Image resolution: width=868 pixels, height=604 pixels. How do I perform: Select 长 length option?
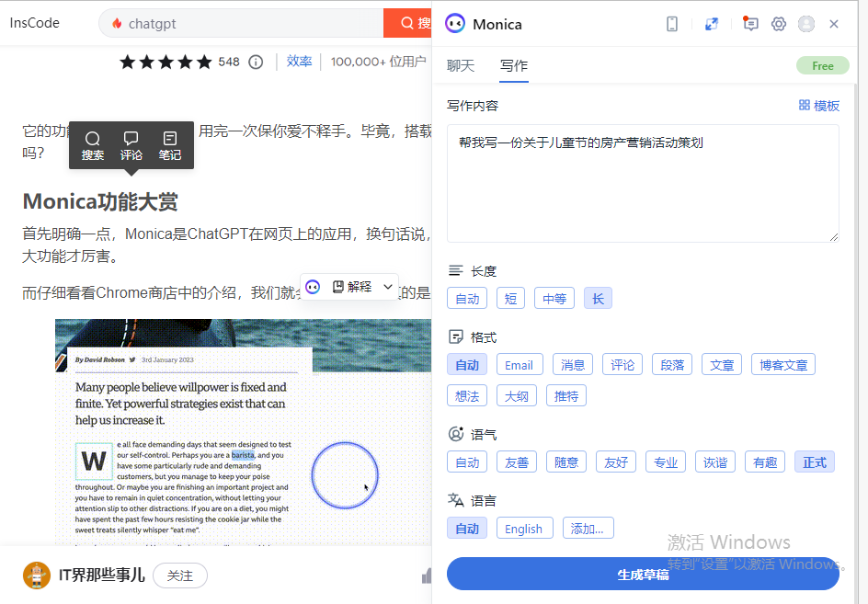pyautogui.click(x=598, y=299)
